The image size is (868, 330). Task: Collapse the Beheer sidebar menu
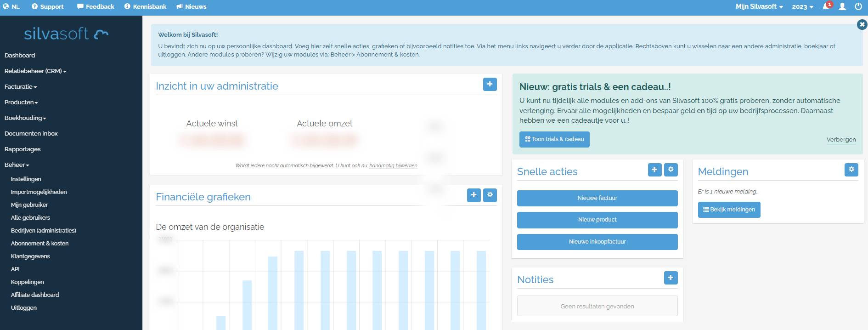click(x=17, y=165)
